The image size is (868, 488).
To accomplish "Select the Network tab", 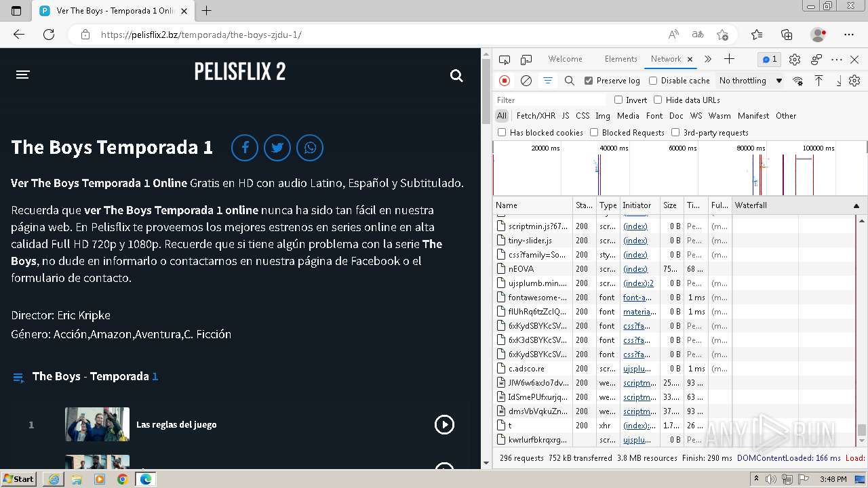I will (665, 59).
